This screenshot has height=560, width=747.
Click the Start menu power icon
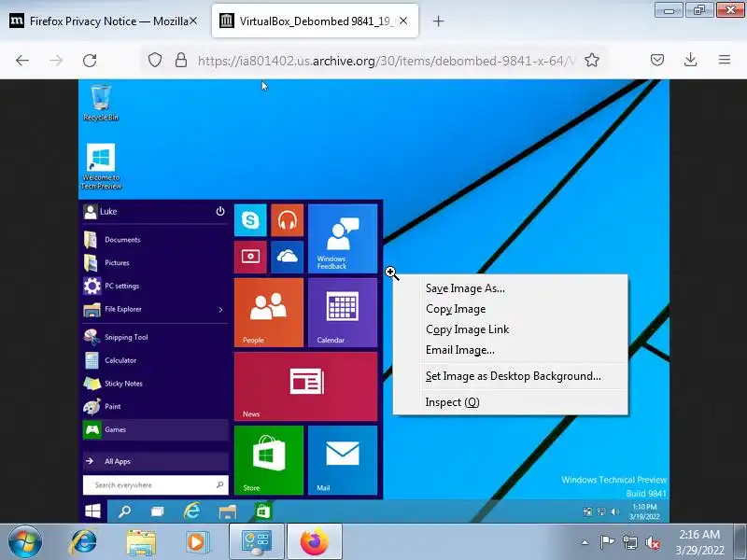pos(220,211)
